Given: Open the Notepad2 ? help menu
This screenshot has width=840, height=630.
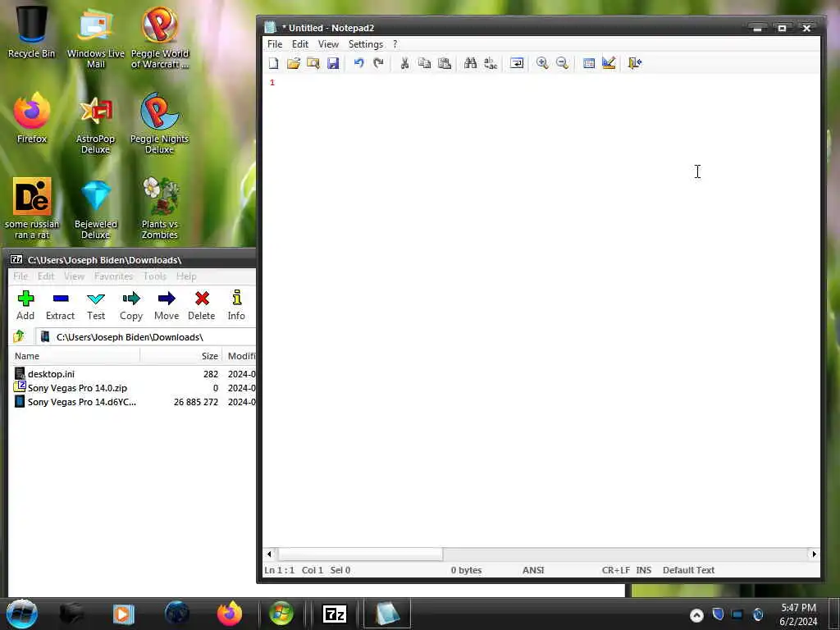Looking at the screenshot, I should tap(395, 44).
